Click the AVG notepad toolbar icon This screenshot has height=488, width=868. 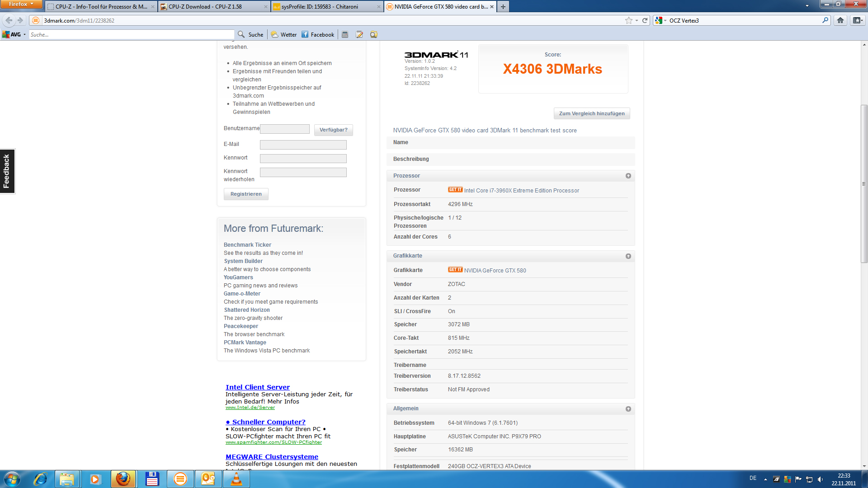click(x=359, y=34)
